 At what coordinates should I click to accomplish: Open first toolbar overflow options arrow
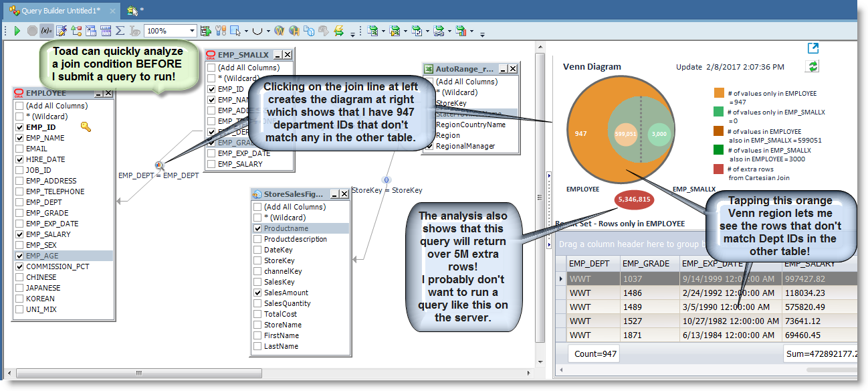[x=352, y=33]
